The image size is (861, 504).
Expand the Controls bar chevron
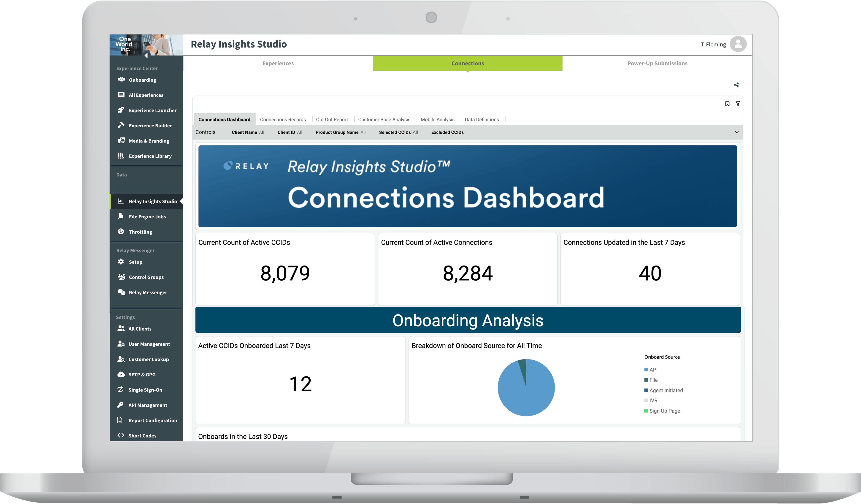point(737,132)
